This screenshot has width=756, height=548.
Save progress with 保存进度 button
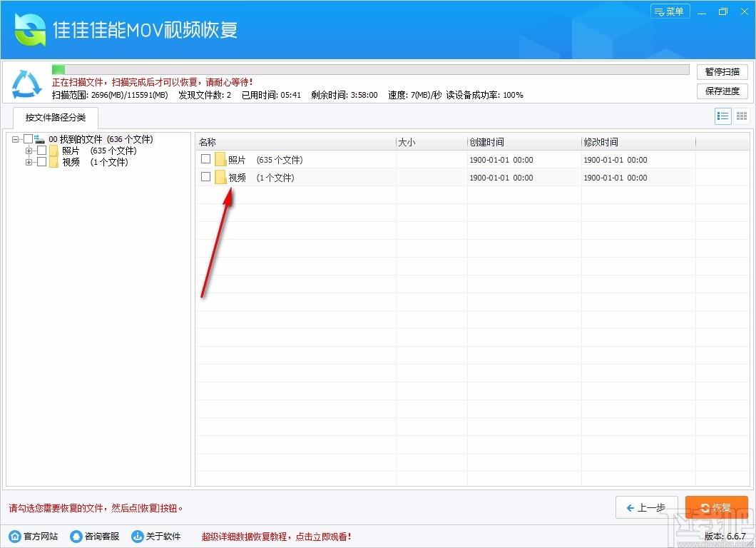pyautogui.click(x=722, y=91)
